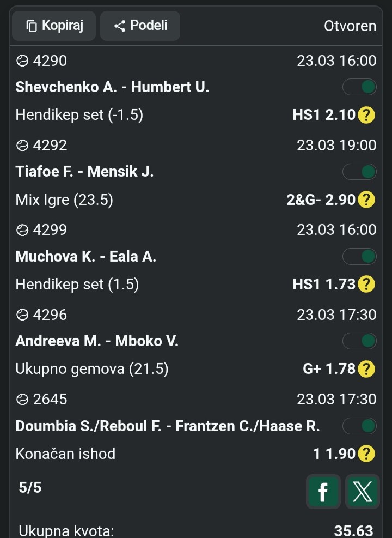392x538 pixels.
Task: Open help for HS1 2.10 odds
Action: click(x=367, y=115)
